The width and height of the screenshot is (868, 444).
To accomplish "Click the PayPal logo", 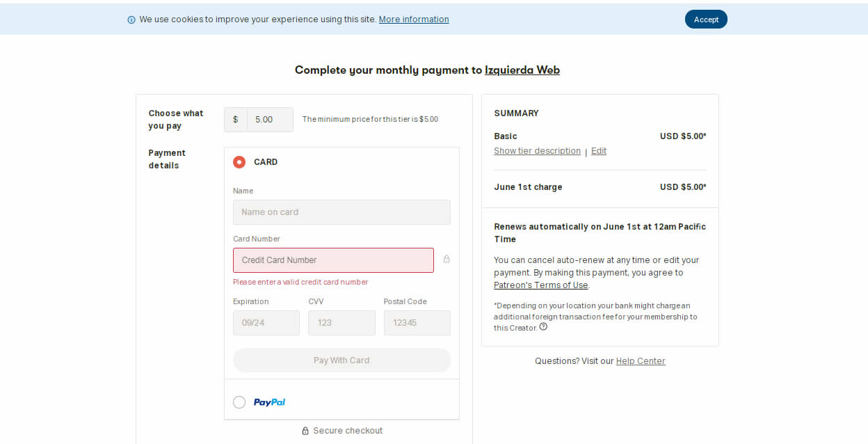I will coord(269,402).
